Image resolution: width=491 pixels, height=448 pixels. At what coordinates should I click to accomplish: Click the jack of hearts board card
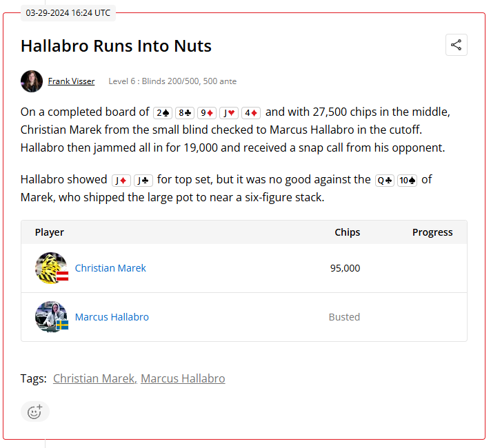coord(229,112)
